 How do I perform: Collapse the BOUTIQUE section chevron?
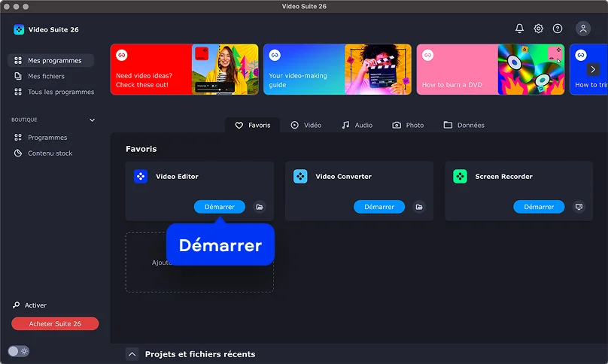click(93, 120)
